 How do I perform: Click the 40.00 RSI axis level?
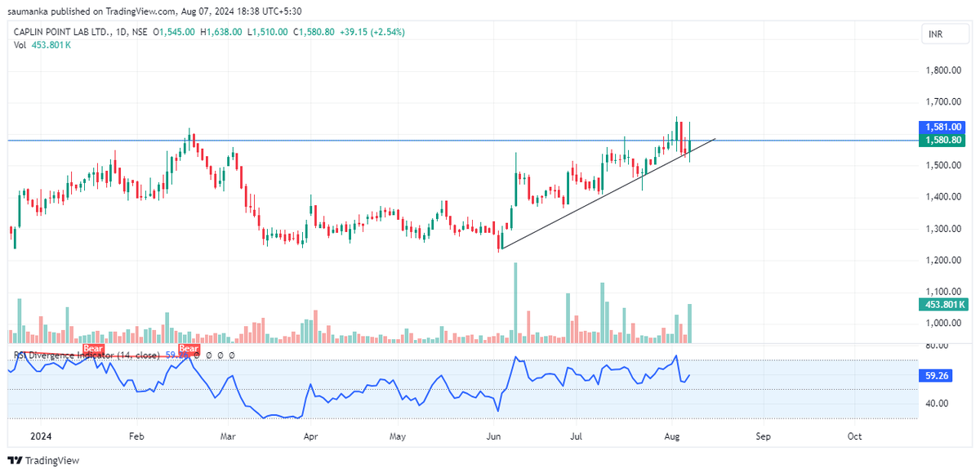(936, 404)
